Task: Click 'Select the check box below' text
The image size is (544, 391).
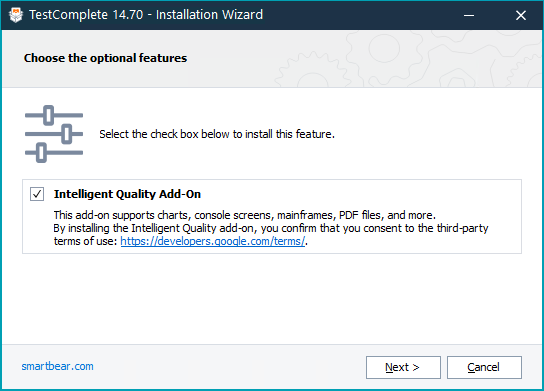Action: (x=217, y=134)
